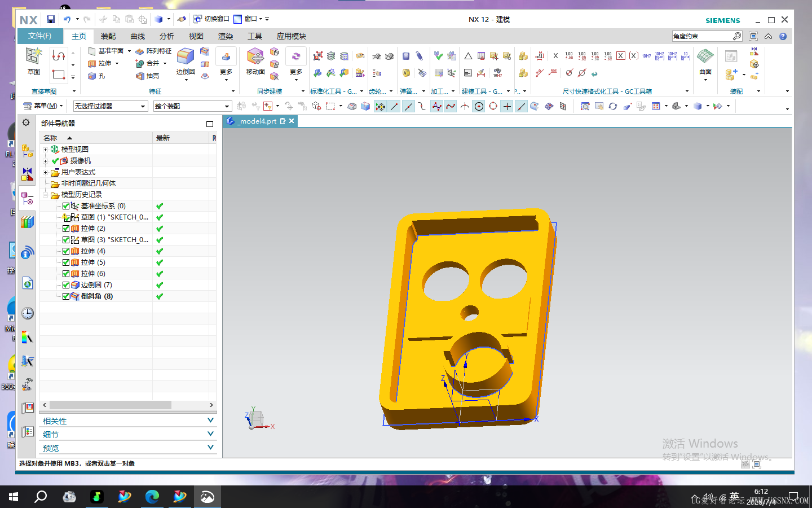Screen dimensions: 812x508
Task: Open the 无选择过滤器 selection filter dropdown
Action: pyautogui.click(x=111, y=106)
